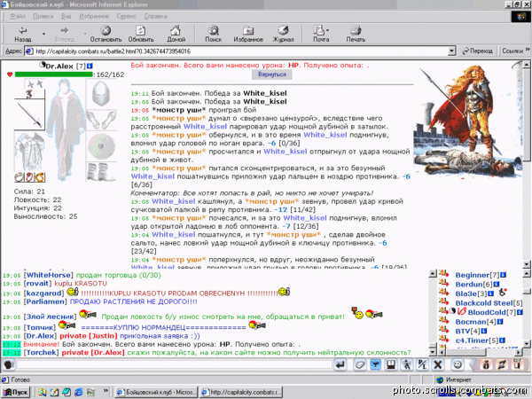Expand the Ссылки links chevron

coord(528,50)
